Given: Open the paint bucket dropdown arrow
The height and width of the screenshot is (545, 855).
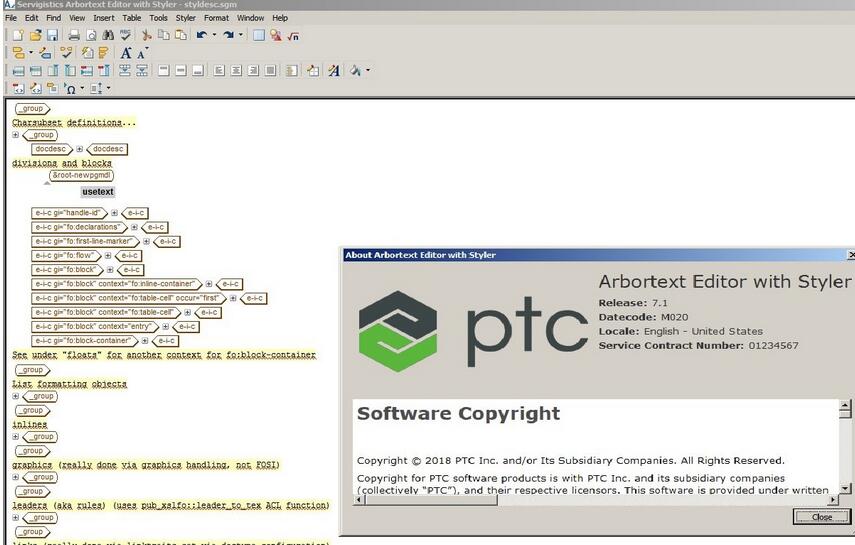Looking at the screenshot, I should coord(368,70).
